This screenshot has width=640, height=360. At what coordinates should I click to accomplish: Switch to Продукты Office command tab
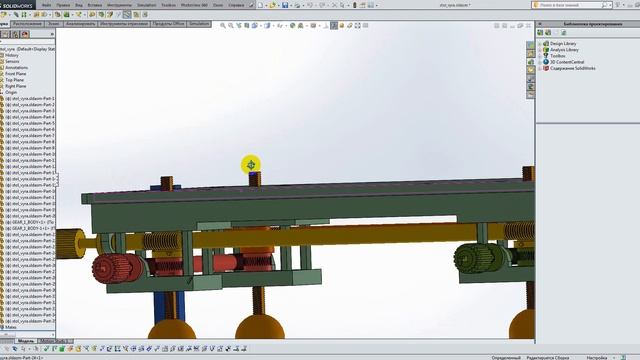pyautogui.click(x=168, y=24)
